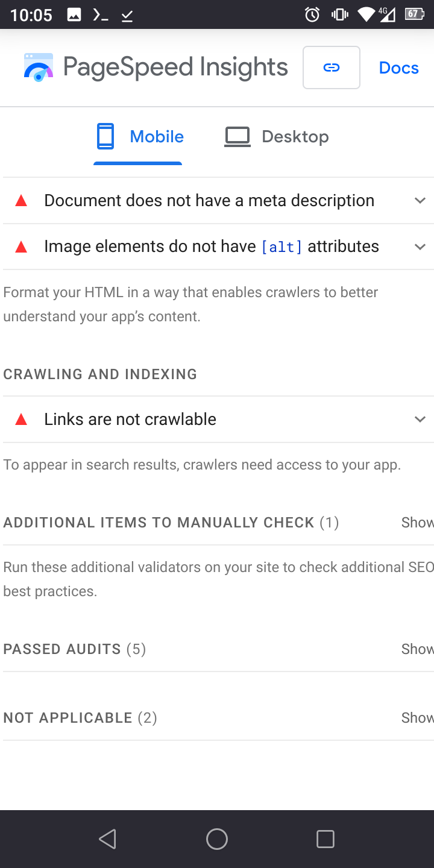Expand the image alt attributes chevron
The width and height of the screenshot is (434, 868).
tap(420, 247)
